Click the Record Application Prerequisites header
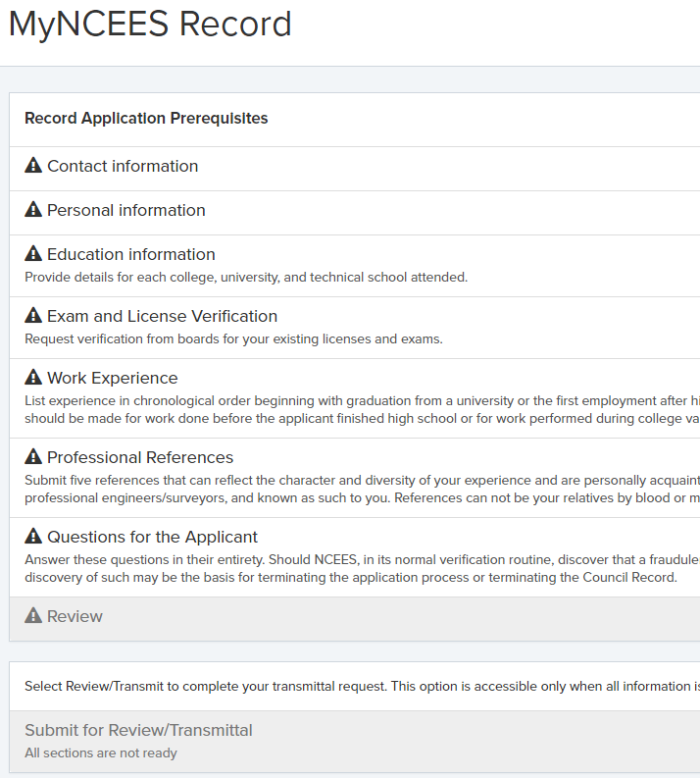This screenshot has width=700, height=778. 146,118
